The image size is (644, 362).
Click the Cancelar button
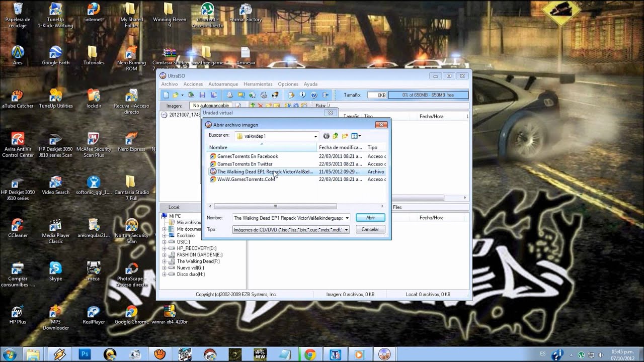(x=370, y=229)
